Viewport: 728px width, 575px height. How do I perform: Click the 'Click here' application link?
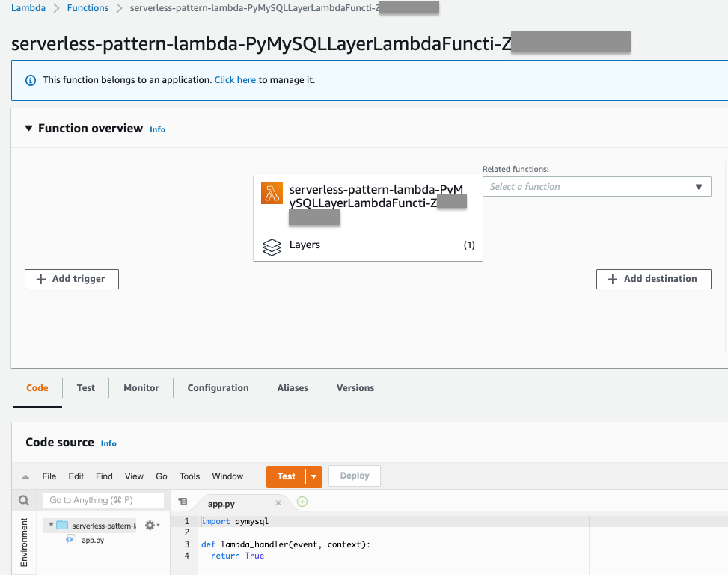[235, 80]
